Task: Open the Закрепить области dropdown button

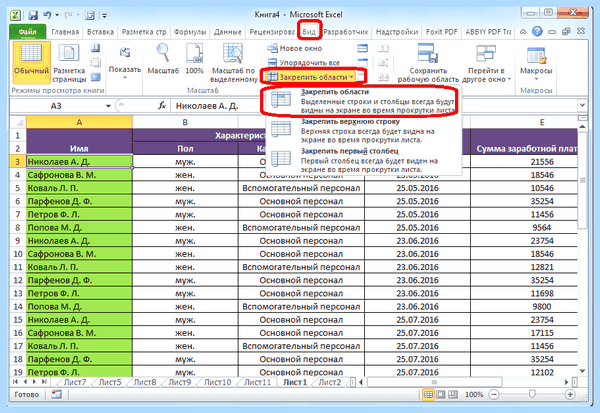Action: point(310,77)
